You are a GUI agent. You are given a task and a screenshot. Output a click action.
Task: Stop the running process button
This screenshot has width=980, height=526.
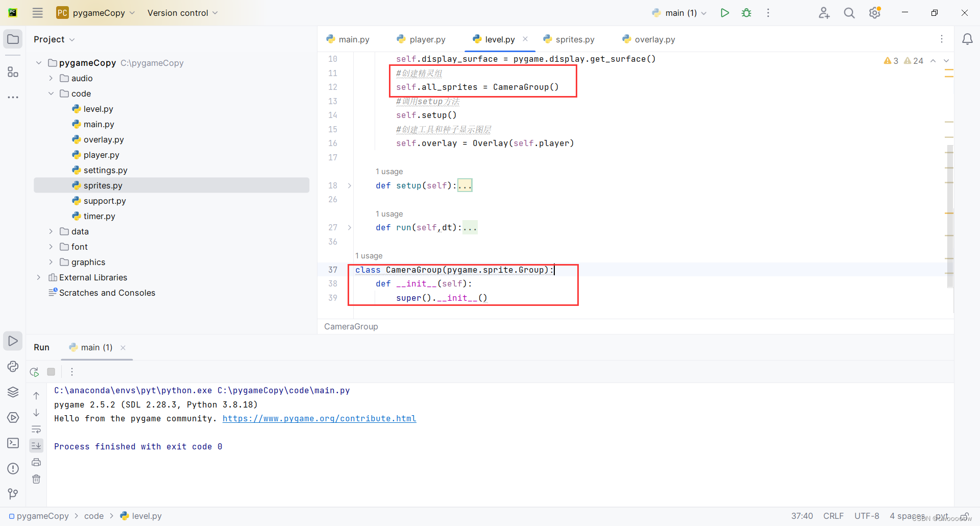51,372
